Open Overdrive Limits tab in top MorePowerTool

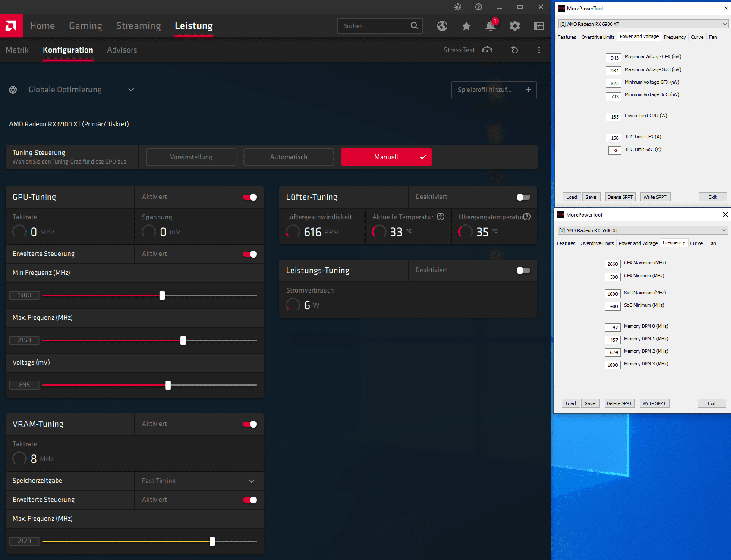[598, 37]
